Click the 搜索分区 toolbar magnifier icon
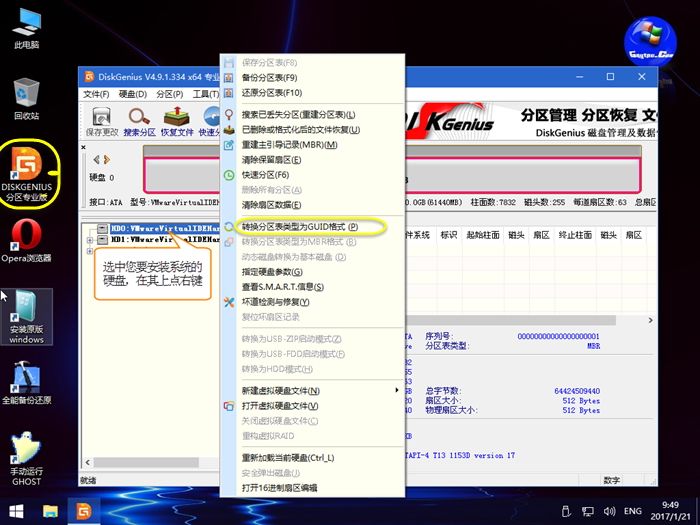The width and height of the screenshot is (700, 525). [x=139, y=121]
